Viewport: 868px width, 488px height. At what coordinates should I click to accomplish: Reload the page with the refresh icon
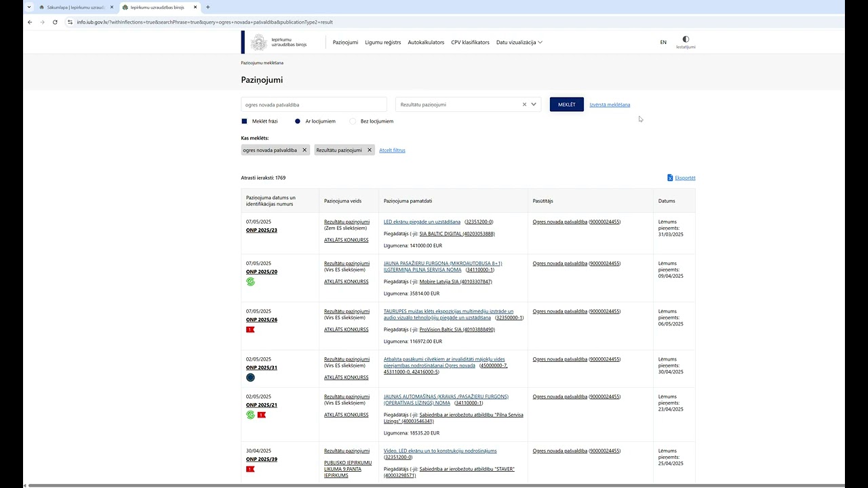point(55,22)
